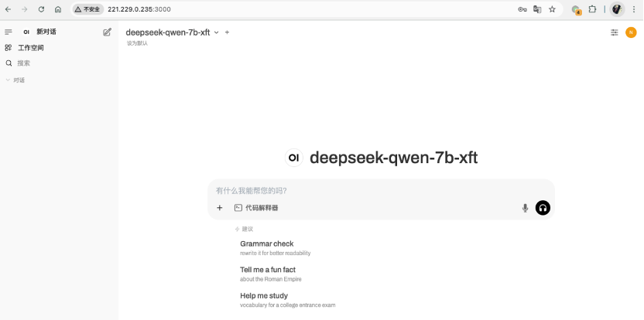Image resolution: width=644 pixels, height=320 pixels.
Task: Add another model with the plus icon
Action: click(x=227, y=32)
